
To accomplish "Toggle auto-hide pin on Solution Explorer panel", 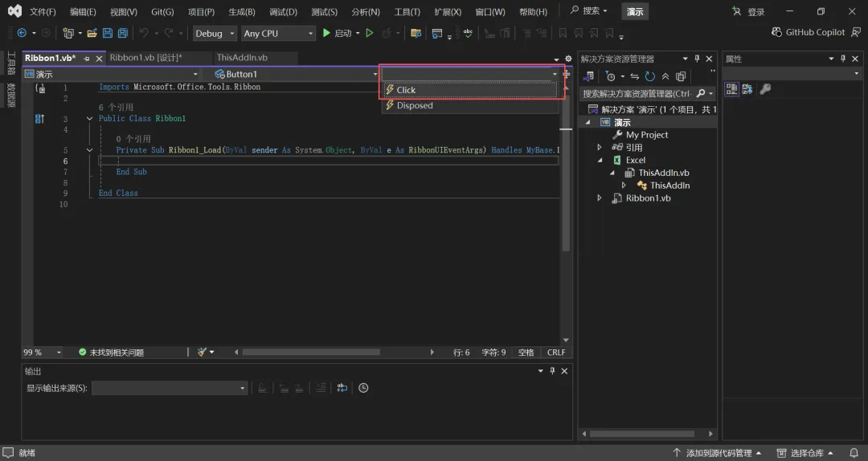I will point(697,59).
